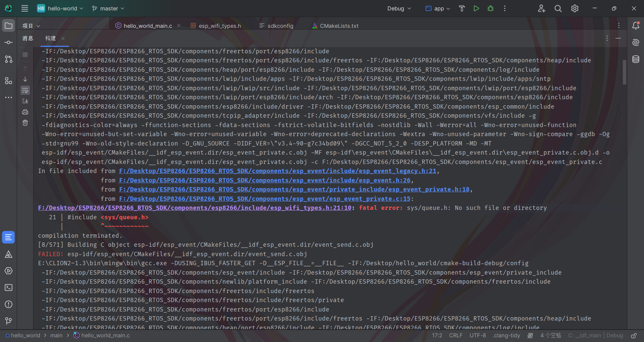Change UTF-8 file encoding
This screenshot has width=644, height=342.
click(478, 336)
